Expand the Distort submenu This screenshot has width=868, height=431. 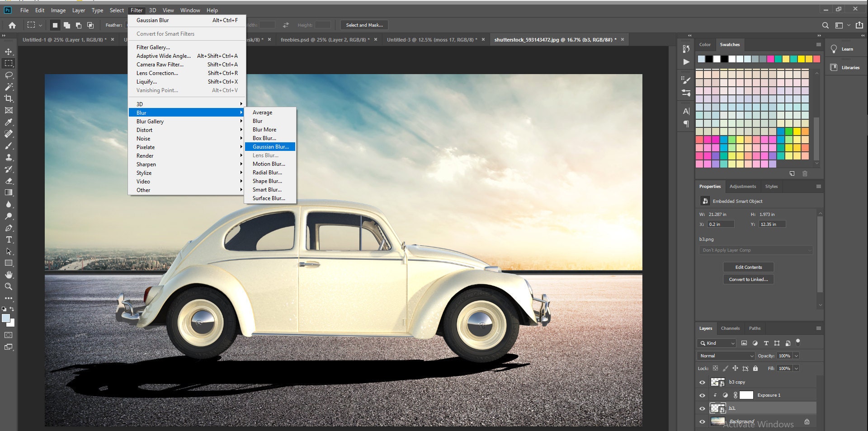[186, 130]
